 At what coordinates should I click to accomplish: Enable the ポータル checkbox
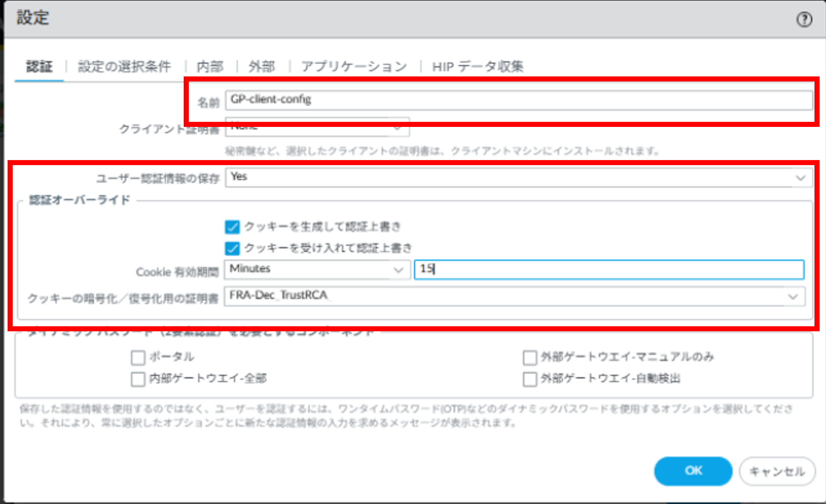[138, 358]
